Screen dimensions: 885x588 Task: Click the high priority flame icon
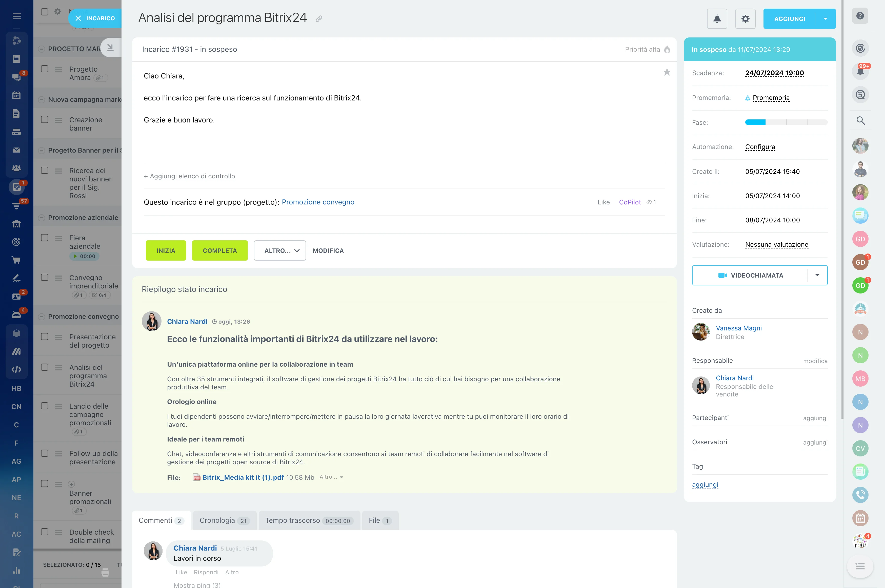pos(667,49)
